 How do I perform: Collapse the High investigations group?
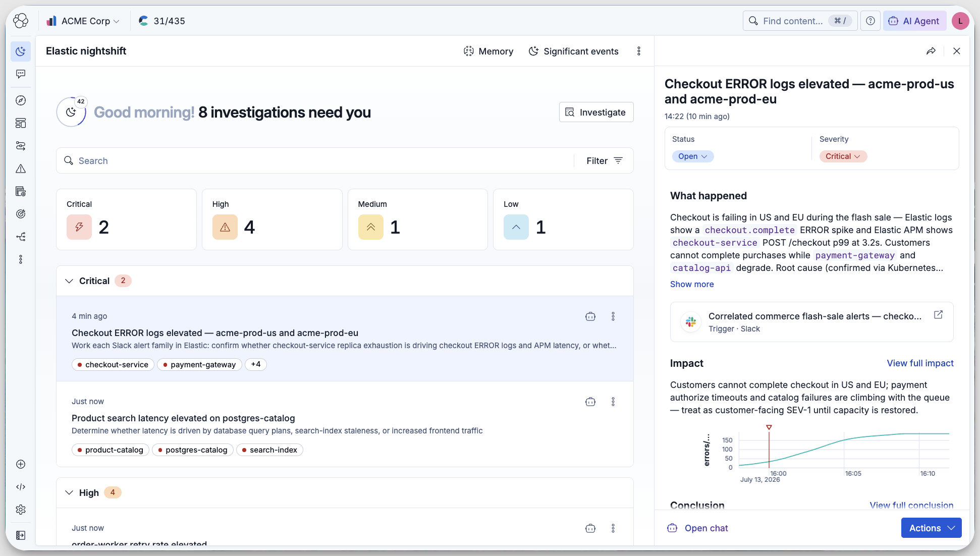click(69, 493)
